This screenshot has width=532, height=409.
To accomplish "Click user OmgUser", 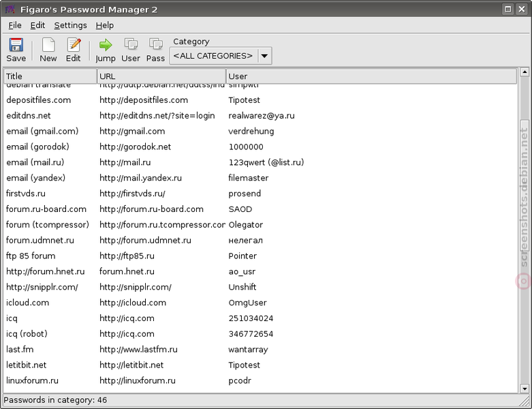I will coord(248,303).
